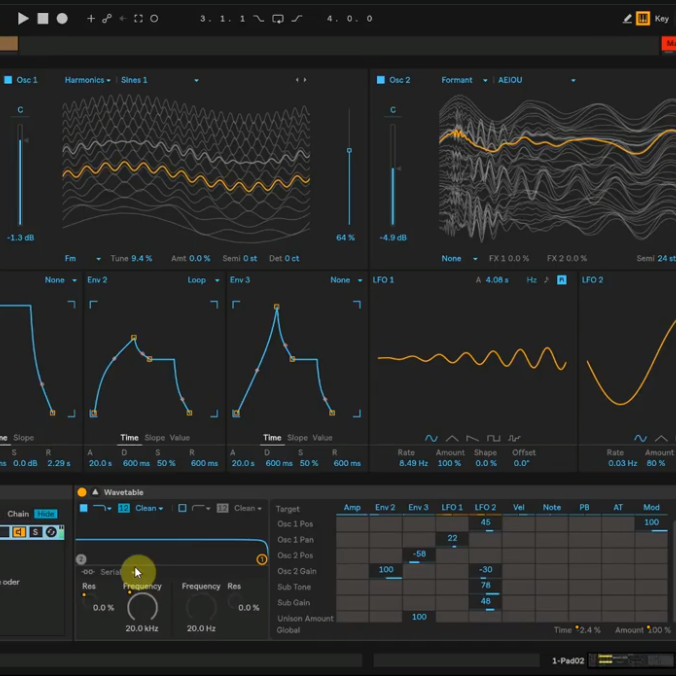This screenshot has width=676, height=676.
Task: Arm the Arrangement Record button
Action: point(62,19)
